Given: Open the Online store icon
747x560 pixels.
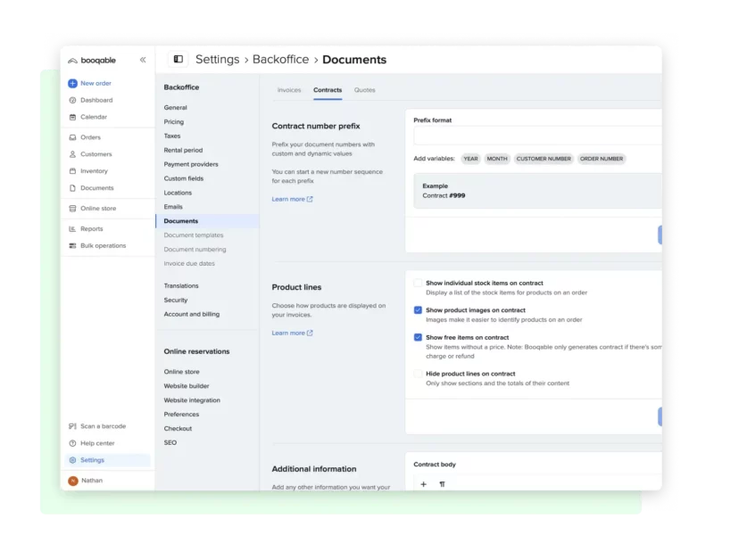Looking at the screenshot, I should [x=72, y=209].
